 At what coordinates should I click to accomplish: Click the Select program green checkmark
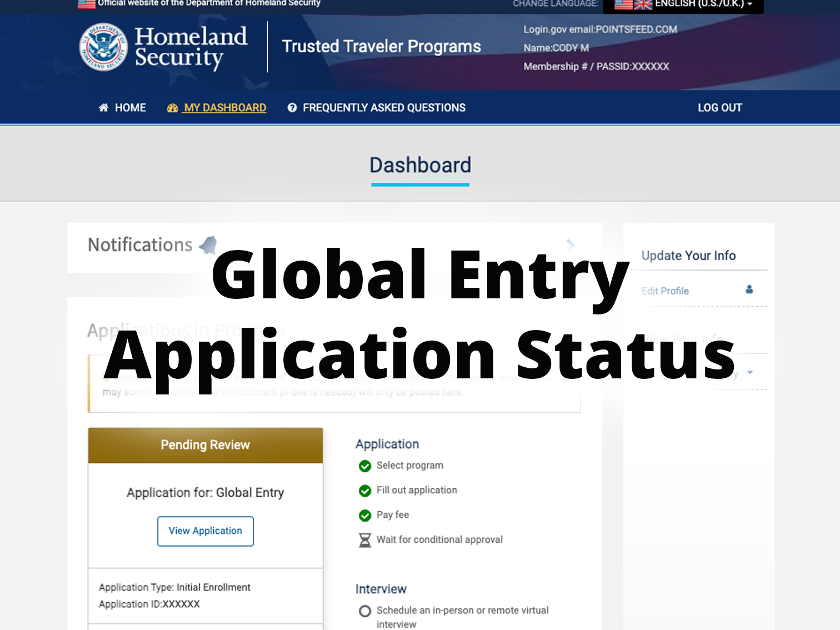[365, 466]
